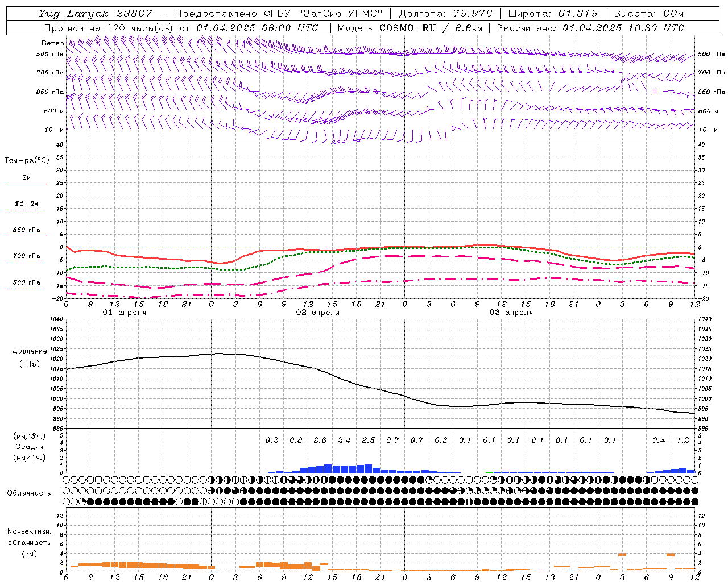
Task: Click the Ветер wind section label
Action: (52, 43)
